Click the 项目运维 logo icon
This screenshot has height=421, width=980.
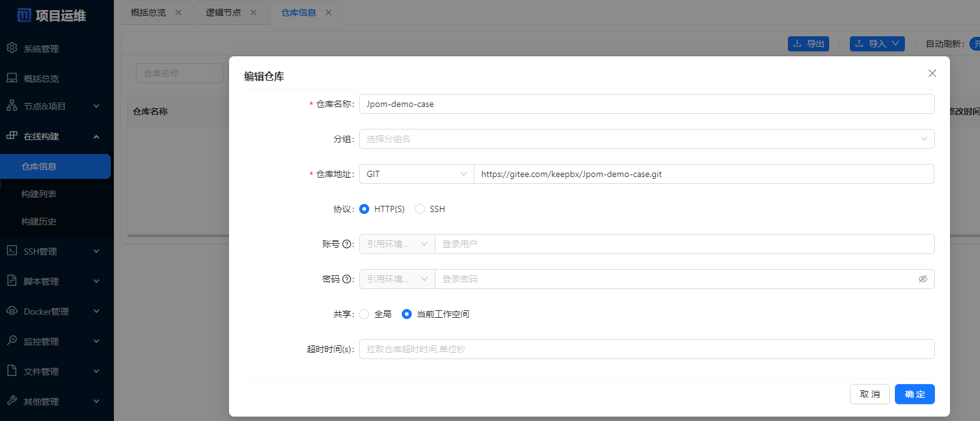(x=24, y=15)
